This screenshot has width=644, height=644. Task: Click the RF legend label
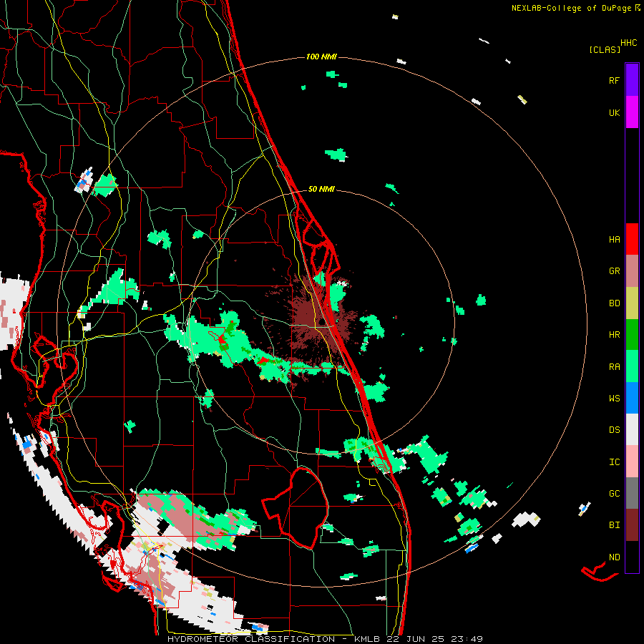pyautogui.click(x=614, y=80)
